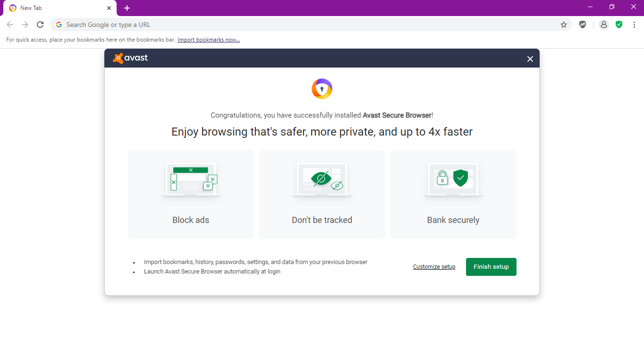Select the Don't be tracked illustration
This screenshot has width=644, height=342.
click(x=322, y=180)
